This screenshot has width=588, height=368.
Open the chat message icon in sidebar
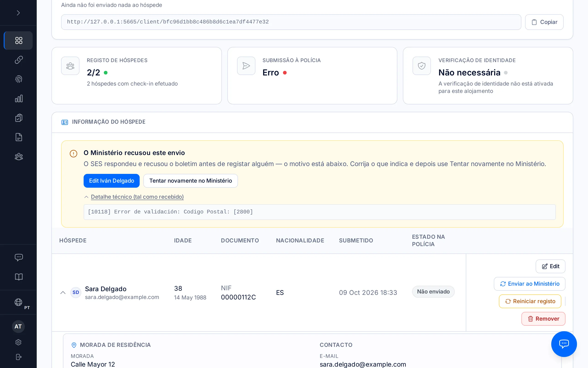point(18,257)
